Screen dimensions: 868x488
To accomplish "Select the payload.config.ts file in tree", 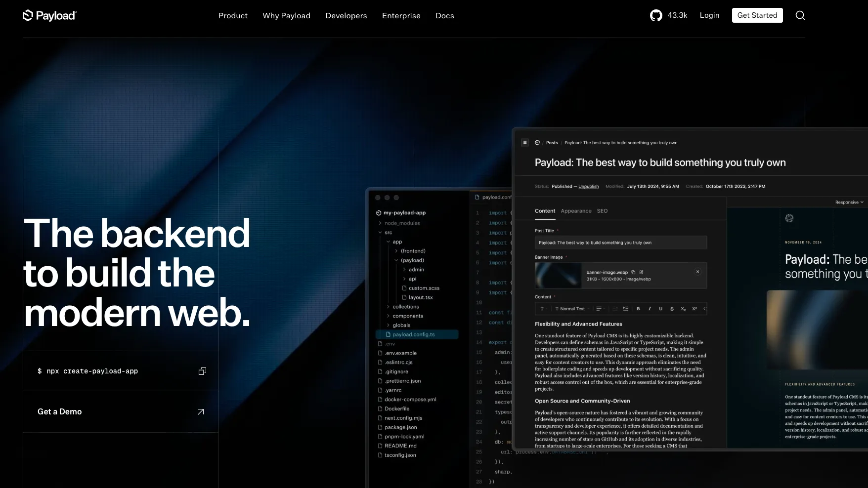I will tap(417, 334).
